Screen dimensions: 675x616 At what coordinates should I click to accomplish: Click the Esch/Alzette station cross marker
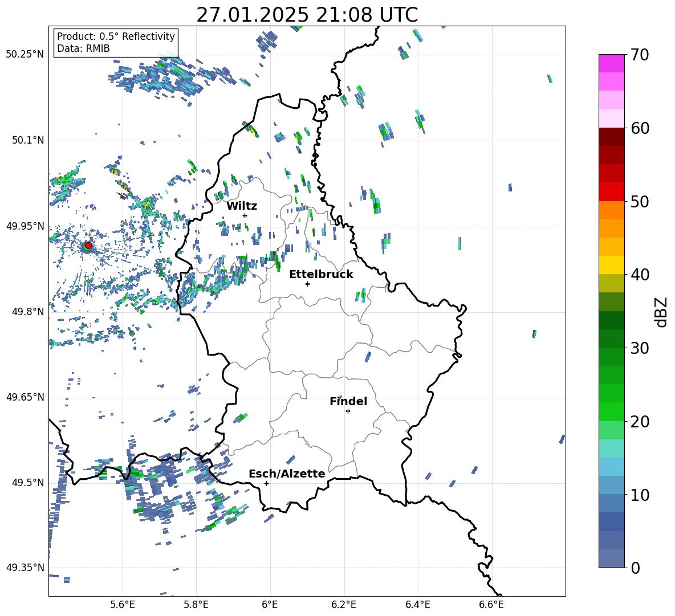click(266, 483)
